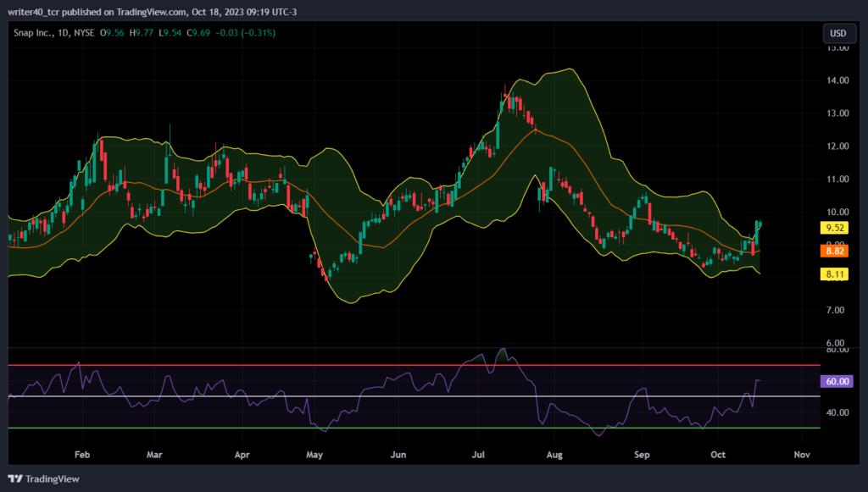Click the green RSI oversold line
This screenshot has height=492, width=868.
coord(414,428)
